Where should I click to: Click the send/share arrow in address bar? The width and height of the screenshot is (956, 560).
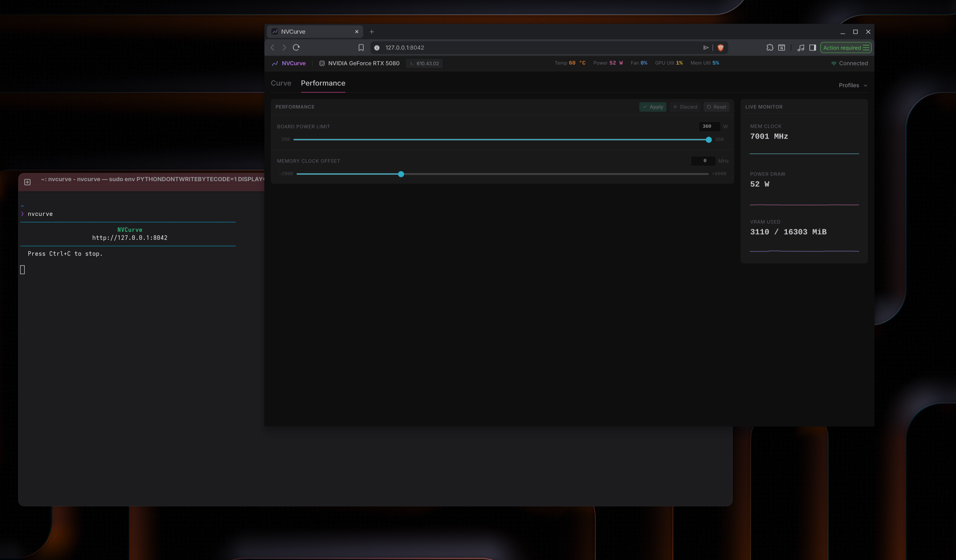pos(706,47)
